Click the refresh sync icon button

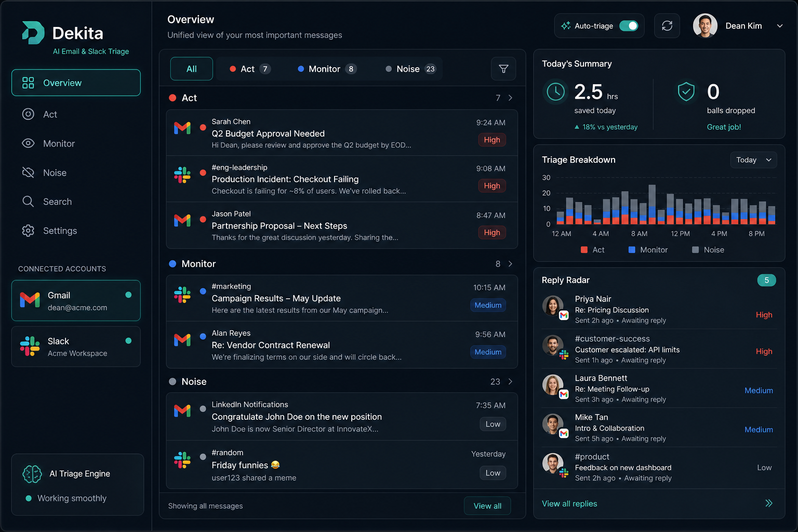[x=667, y=26]
